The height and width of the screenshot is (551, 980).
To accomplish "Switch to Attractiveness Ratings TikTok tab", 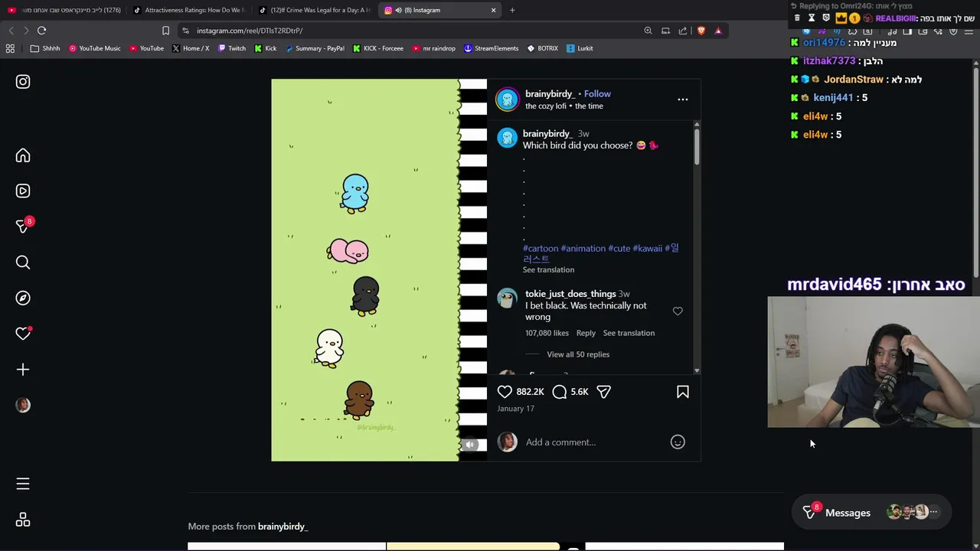I will [188, 10].
